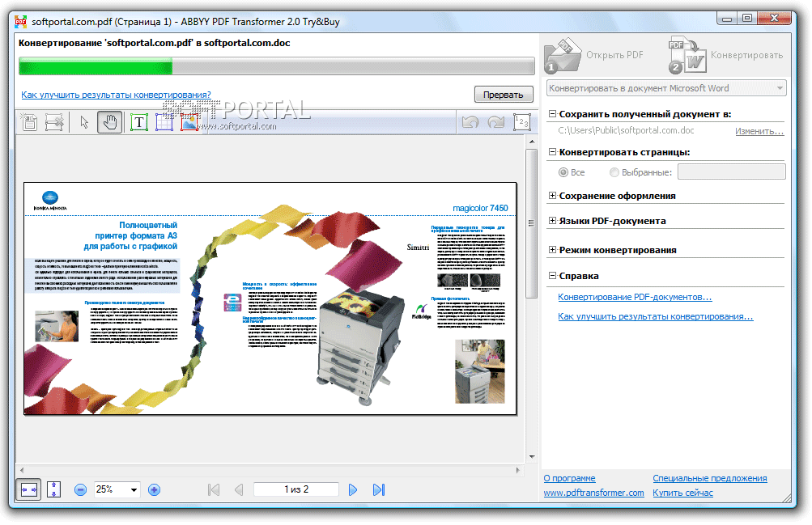Go to the last page

tap(379, 490)
